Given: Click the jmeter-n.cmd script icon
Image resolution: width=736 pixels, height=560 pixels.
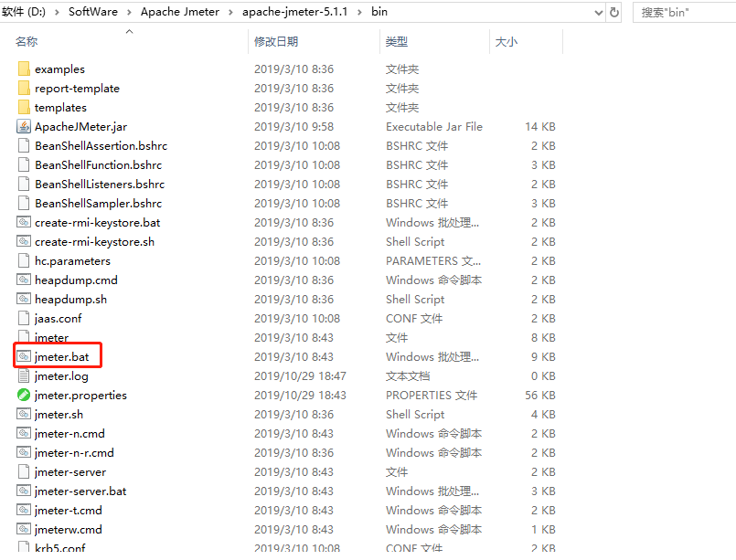Looking at the screenshot, I should click(x=24, y=433).
